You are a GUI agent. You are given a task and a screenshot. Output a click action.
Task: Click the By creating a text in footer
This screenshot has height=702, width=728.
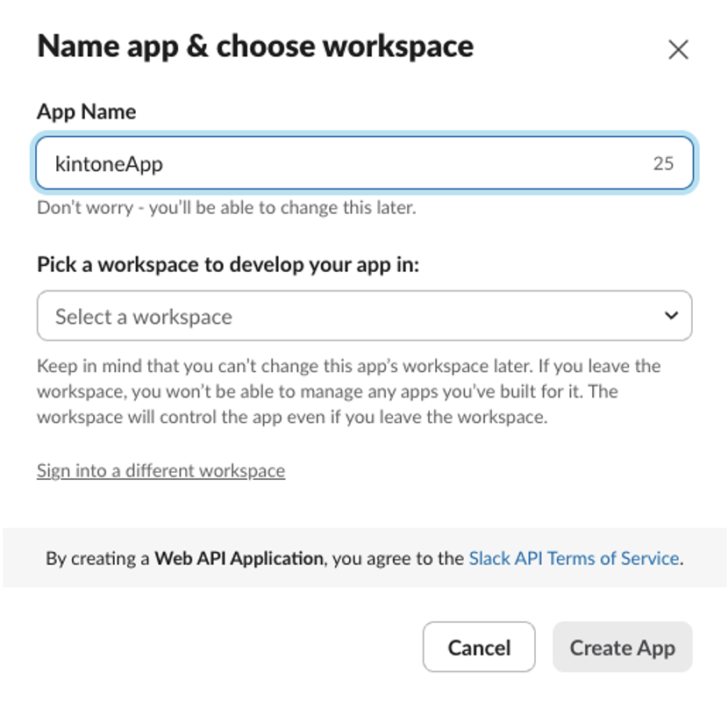(x=97, y=558)
